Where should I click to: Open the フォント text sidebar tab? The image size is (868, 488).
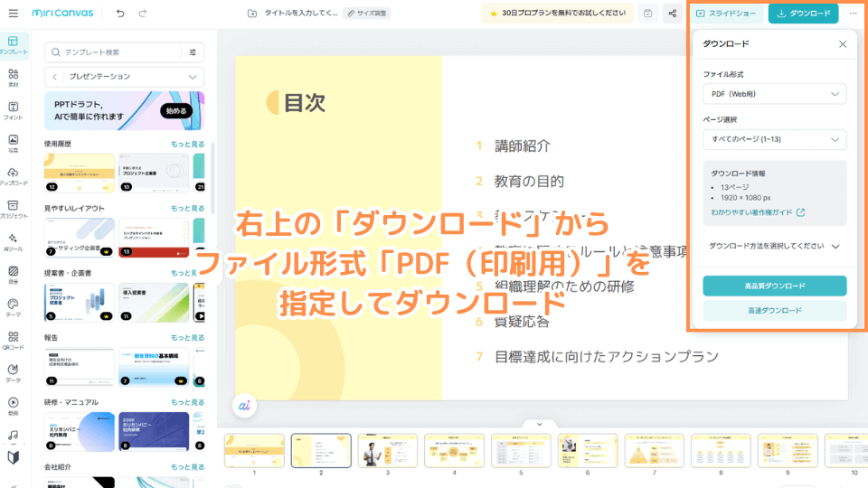(x=14, y=110)
